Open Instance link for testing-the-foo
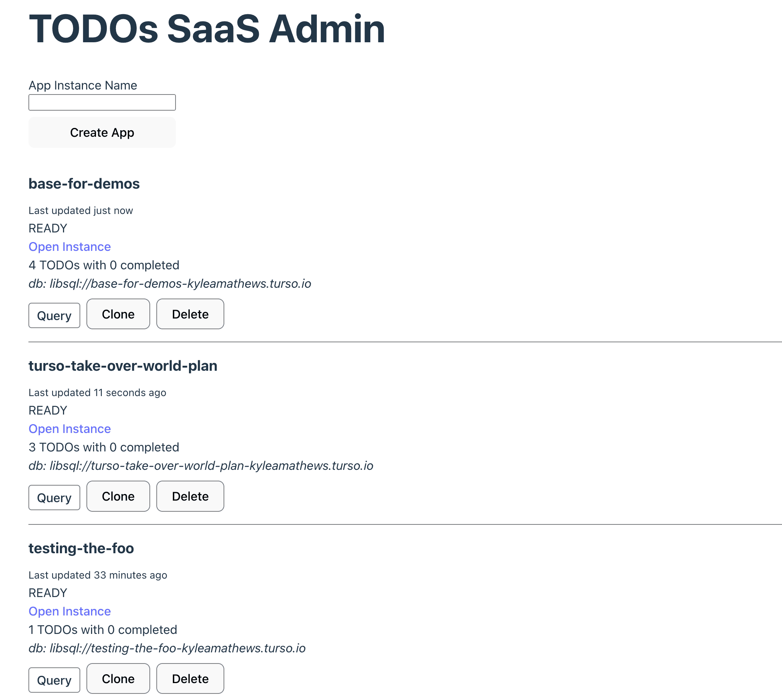 [x=70, y=611]
